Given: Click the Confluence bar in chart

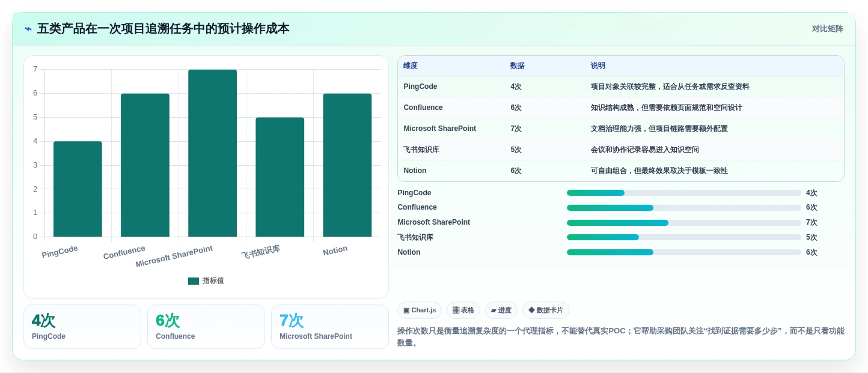Looking at the screenshot, I should 145,165.
